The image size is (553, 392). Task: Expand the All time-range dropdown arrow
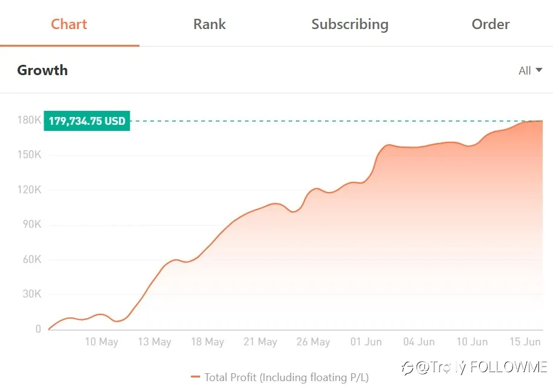tap(539, 70)
